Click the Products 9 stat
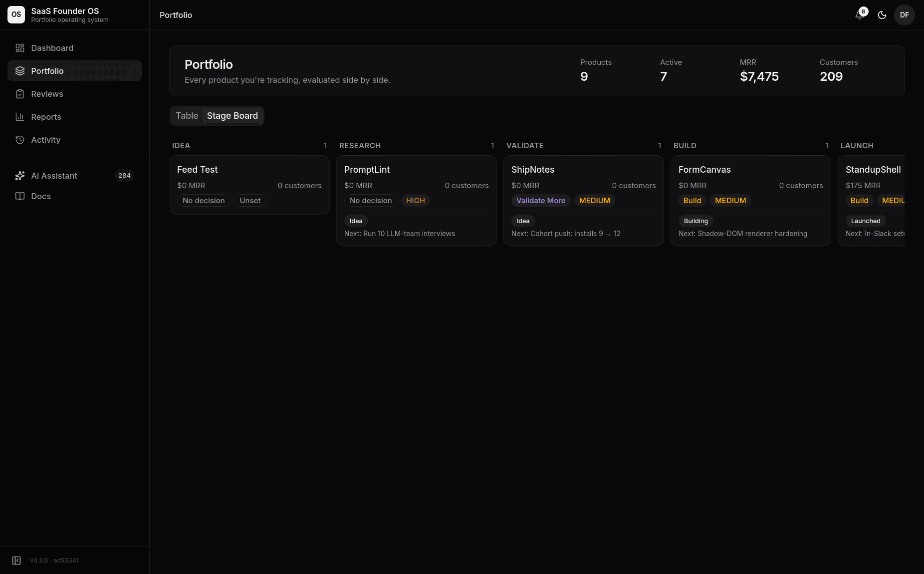Viewport: 924px width, 574px height. pos(596,70)
